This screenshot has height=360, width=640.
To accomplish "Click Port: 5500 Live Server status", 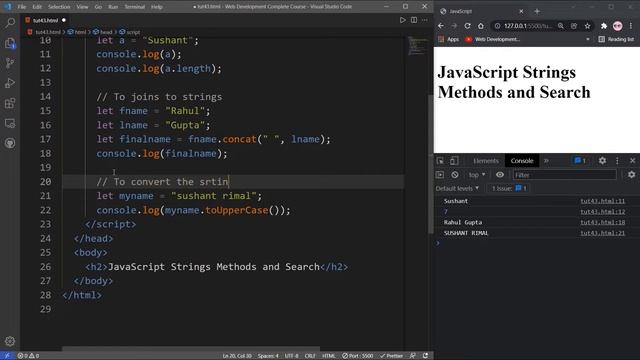I will 358,356.
